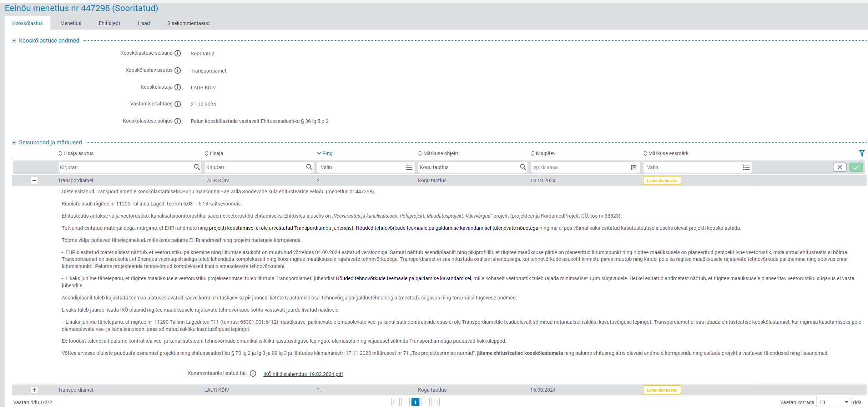Collapse Kooskõlastuse andmed section
This screenshot has width=868, height=407.
14,41
